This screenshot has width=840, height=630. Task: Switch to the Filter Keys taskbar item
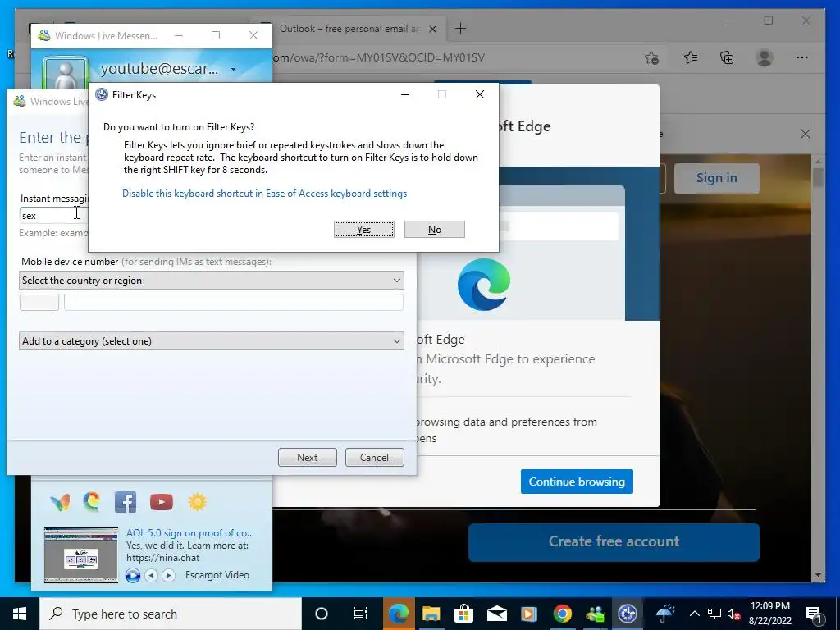[628, 614]
